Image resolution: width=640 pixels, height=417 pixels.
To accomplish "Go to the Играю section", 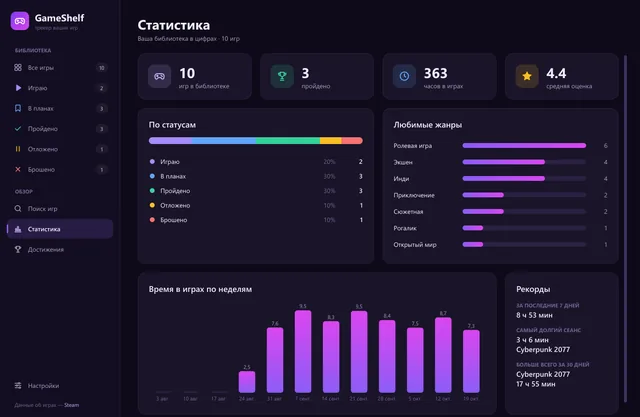I will point(60,88).
